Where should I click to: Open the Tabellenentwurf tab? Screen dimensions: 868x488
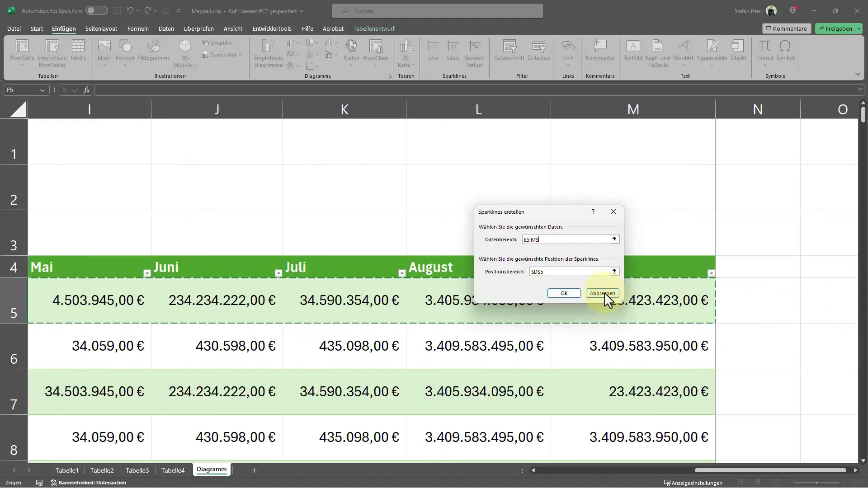pyautogui.click(x=374, y=28)
